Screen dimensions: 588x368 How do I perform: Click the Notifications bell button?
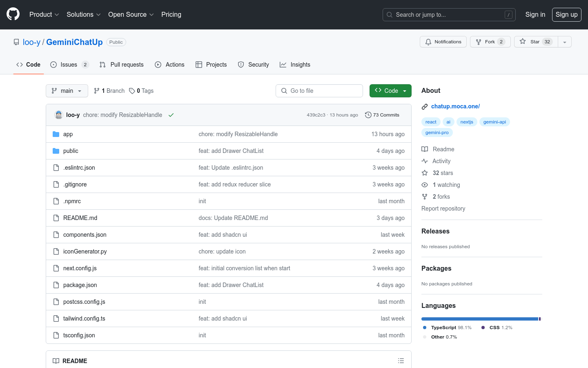click(443, 42)
